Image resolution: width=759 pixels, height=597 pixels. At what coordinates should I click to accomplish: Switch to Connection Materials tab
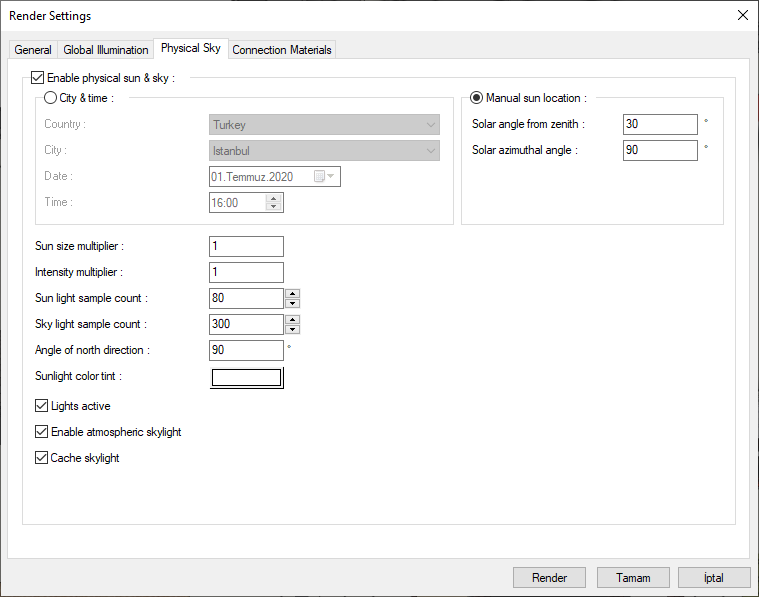pyautogui.click(x=281, y=50)
